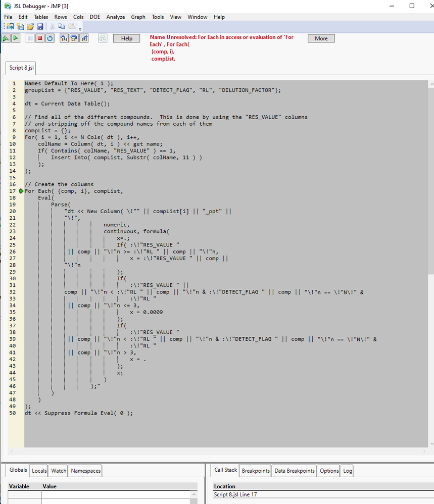
Task: Pause script execution
Action: (29, 38)
